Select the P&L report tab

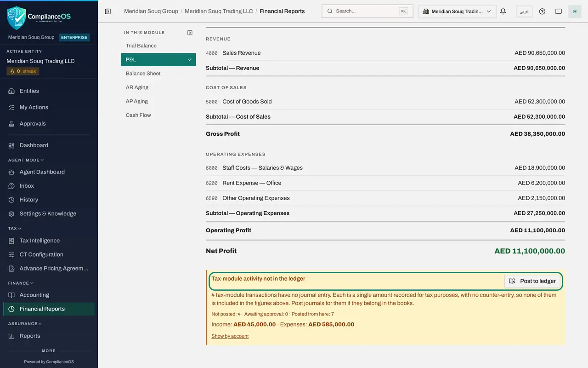(x=158, y=59)
